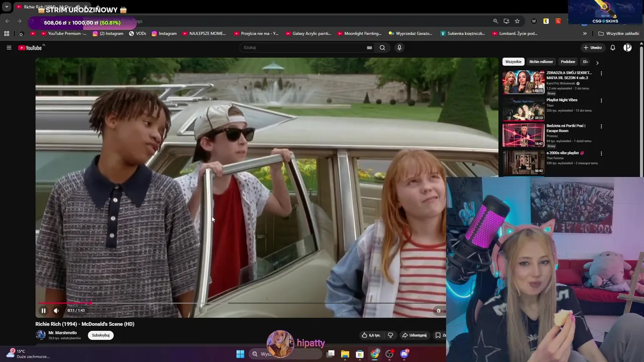Open options for the MAFIA IRL video
The width and height of the screenshot is (644, 362).
click(601, 74)
